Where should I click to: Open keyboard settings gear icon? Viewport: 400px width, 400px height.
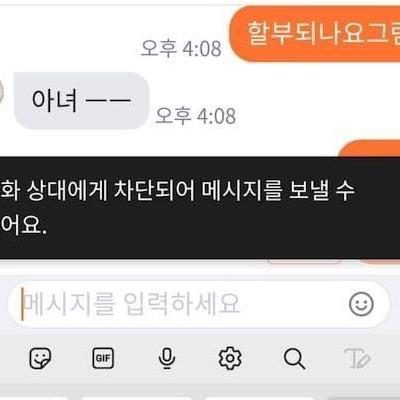coord(230,358)
